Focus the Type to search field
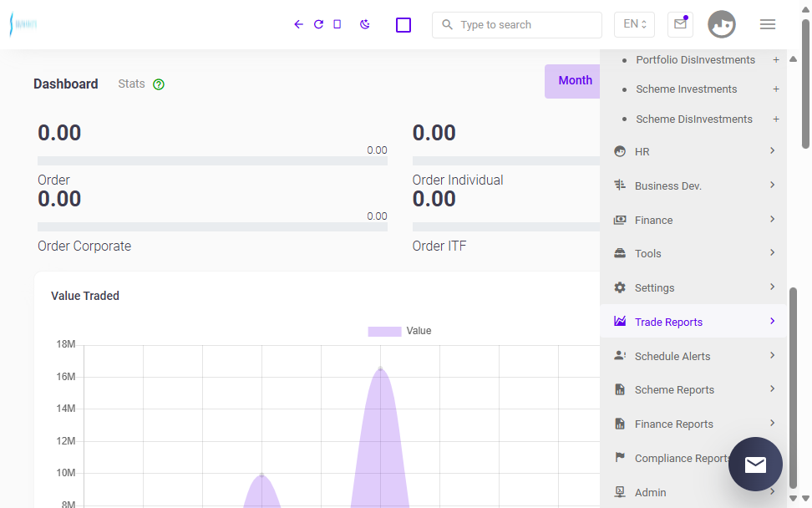 pyautogui.click(x=517, y=25)
